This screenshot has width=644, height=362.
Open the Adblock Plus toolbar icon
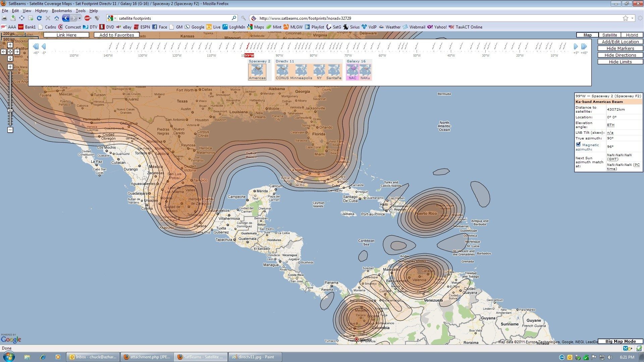pos(87,18)
